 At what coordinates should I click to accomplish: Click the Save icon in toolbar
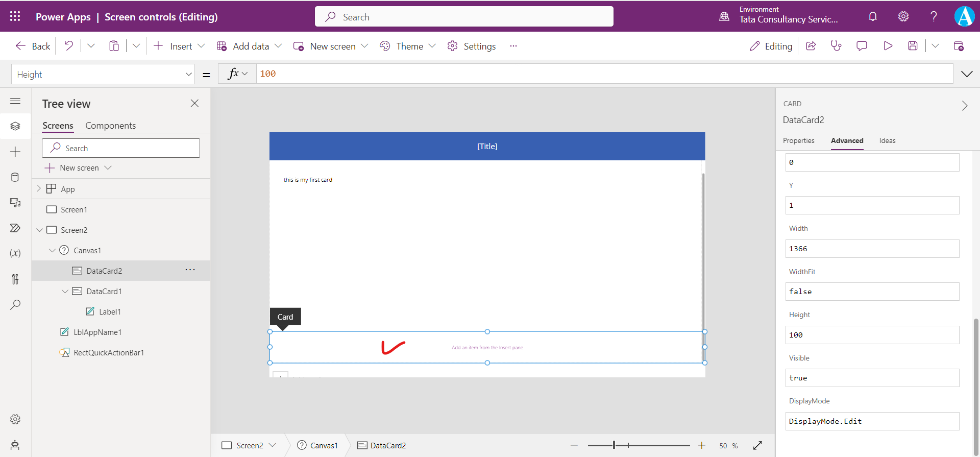(913, 46)
